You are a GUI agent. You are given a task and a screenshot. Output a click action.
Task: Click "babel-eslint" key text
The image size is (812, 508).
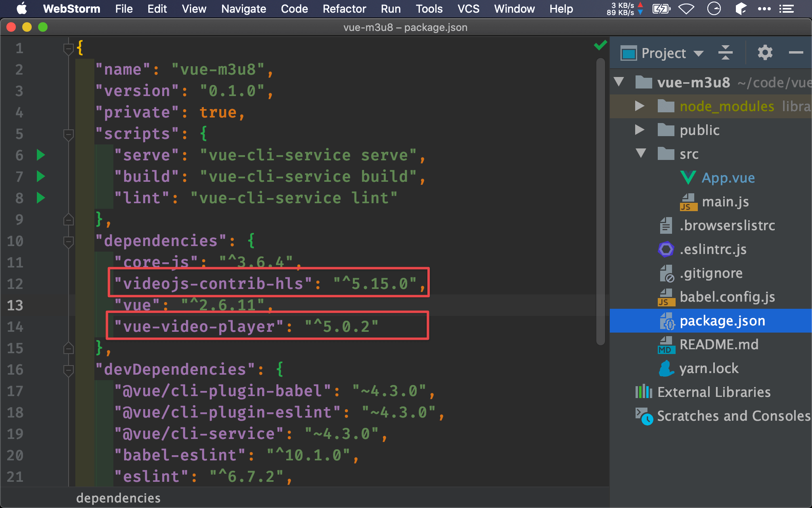tap(180, 455)
